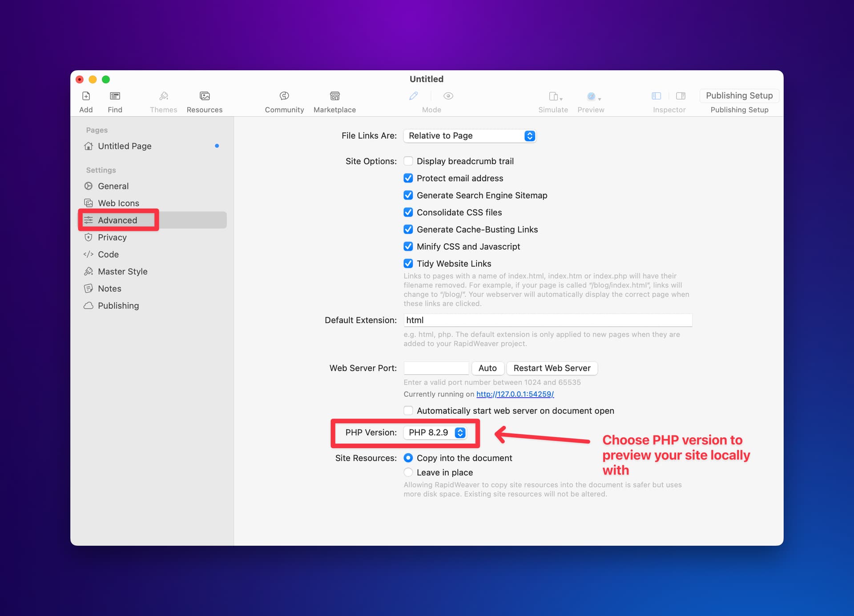The width and height of the screenshot is (854, 616).
Task: Enable Display breadcrumb trail checkbox
Action: tap(408, 161)
